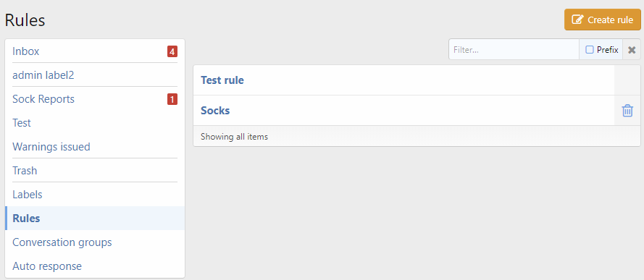Open the admin label2 label
The width and height of the screenshot is (644, 280).
pyautogui.click(x=43, y=75)
